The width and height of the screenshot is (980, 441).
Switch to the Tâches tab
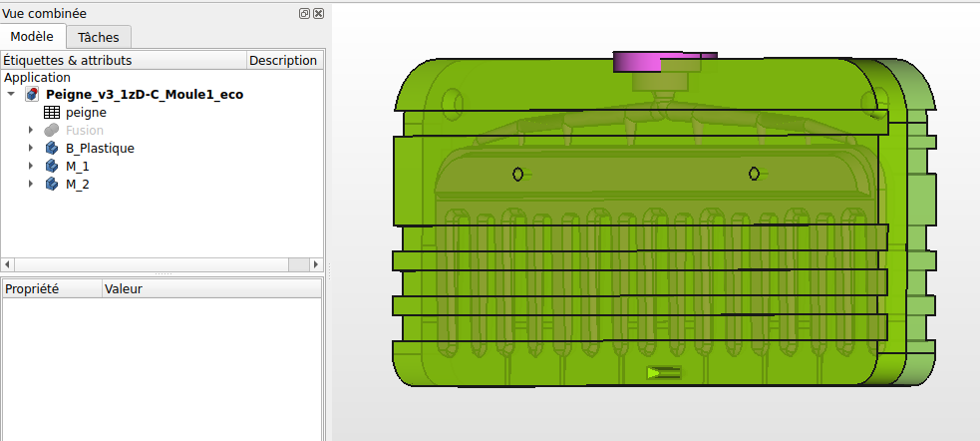pos(99,38)
